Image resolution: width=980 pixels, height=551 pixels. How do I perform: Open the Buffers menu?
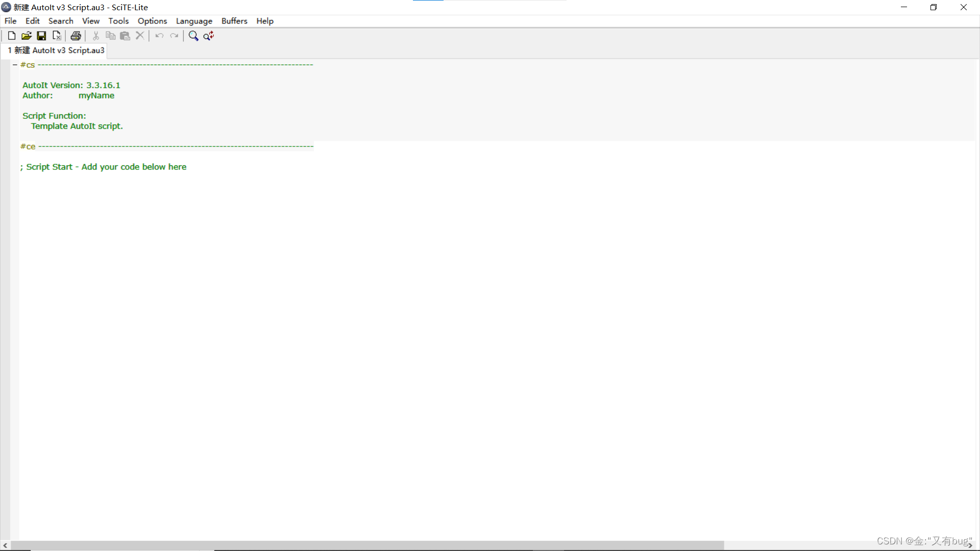(x=234, y=21)
